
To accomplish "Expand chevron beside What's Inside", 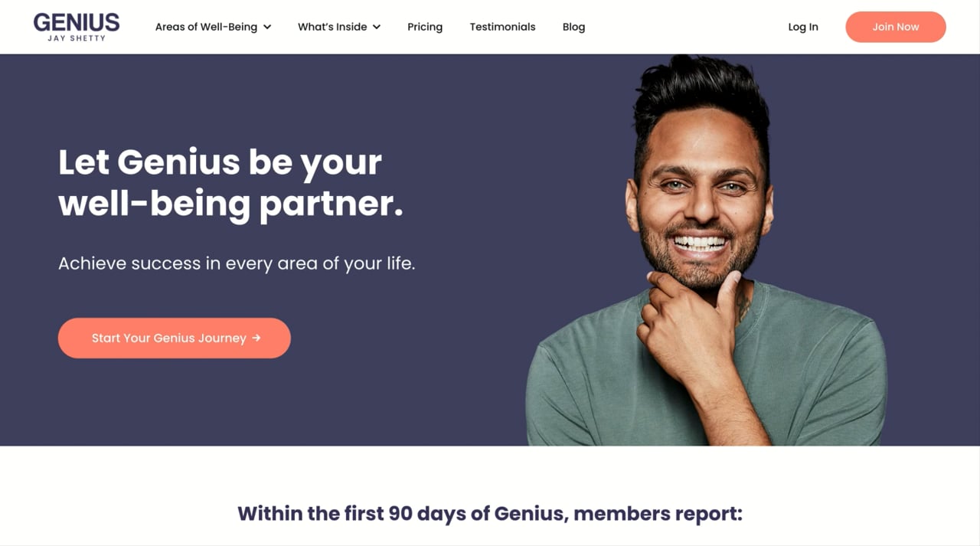I will pos(377,27).
